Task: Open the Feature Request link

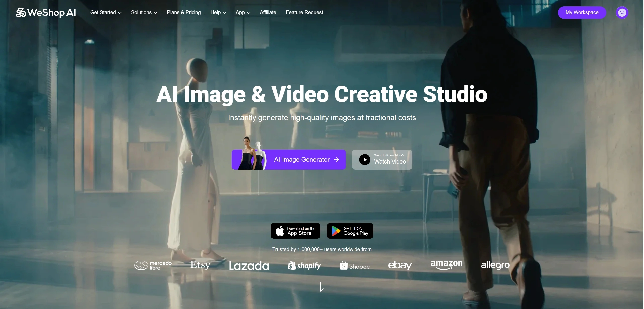Action: [304, 12]
